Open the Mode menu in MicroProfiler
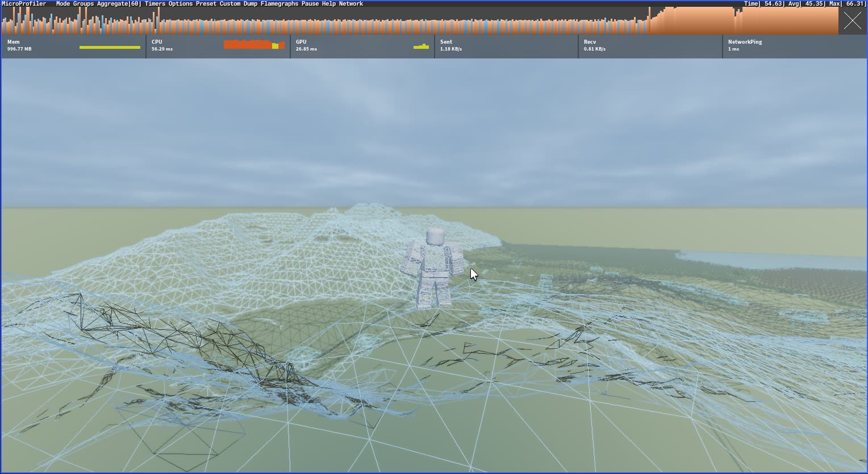 tap(63, 4)
